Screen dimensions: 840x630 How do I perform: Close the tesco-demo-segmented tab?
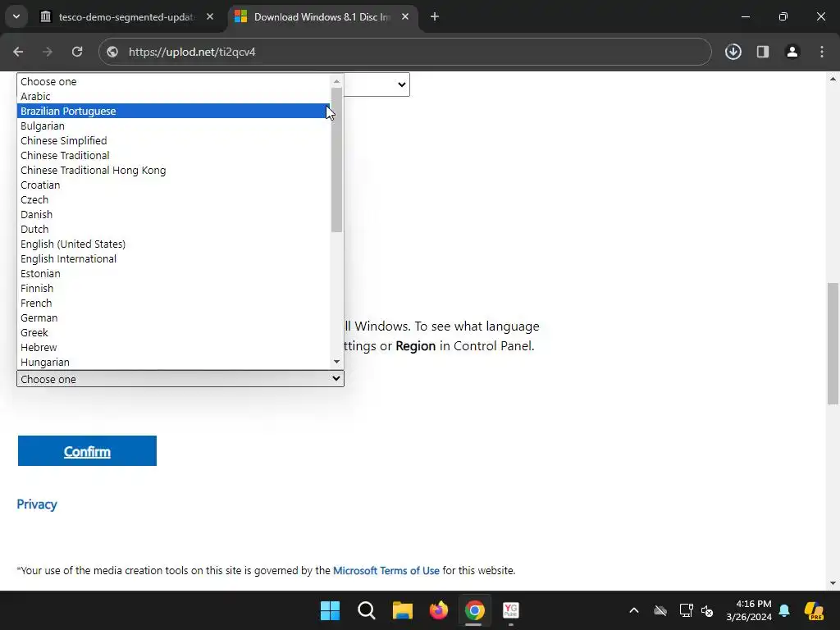[210, 17]
